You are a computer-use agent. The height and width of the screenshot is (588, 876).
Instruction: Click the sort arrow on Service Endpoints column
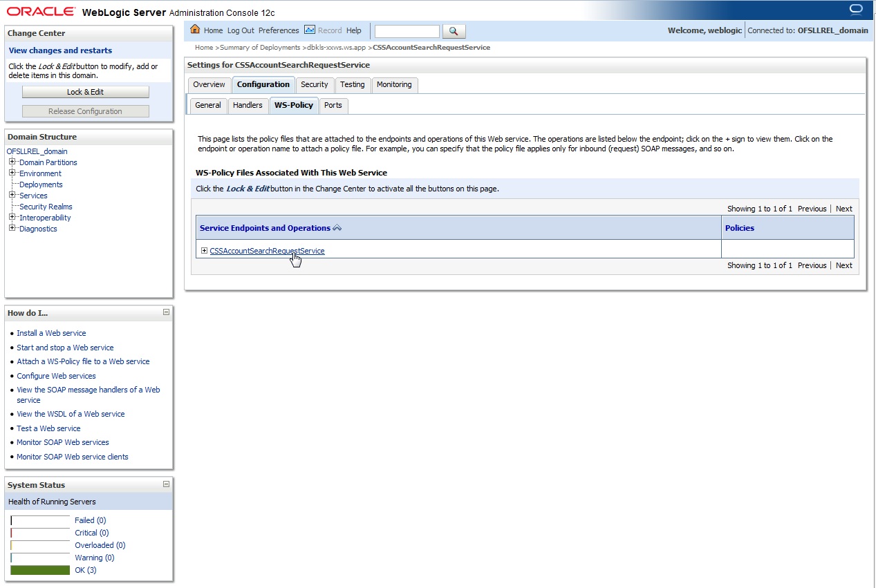click(x=337, y=228)
